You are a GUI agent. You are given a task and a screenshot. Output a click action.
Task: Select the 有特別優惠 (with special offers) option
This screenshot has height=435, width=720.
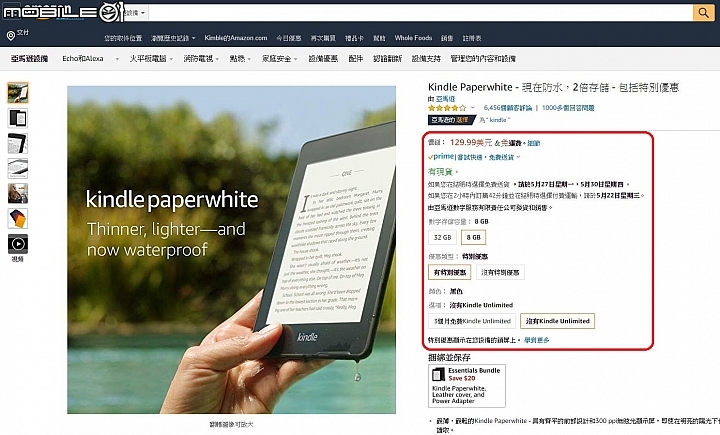tap(450, 272)
